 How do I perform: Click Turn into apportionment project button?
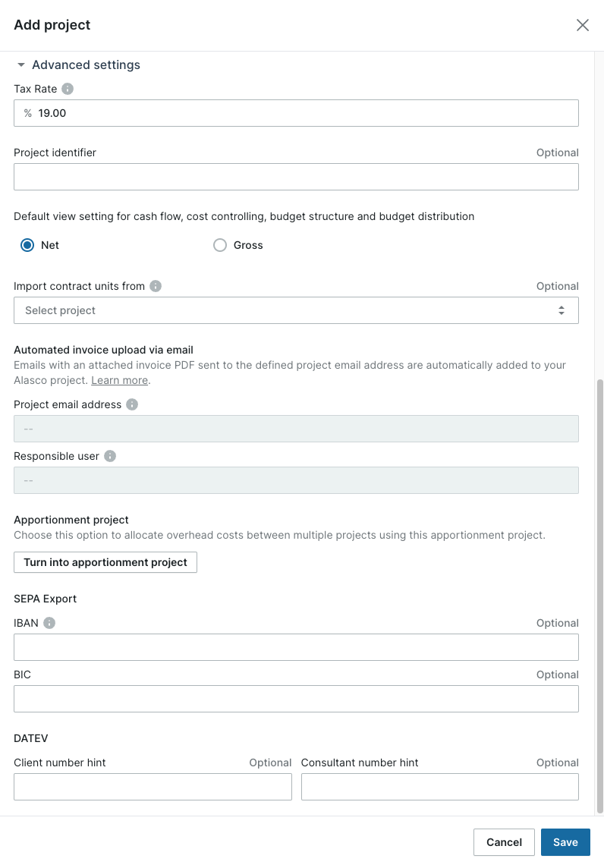coord(105,562)
